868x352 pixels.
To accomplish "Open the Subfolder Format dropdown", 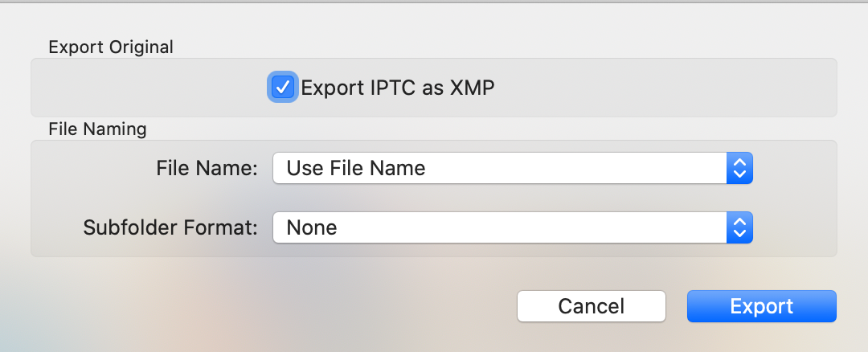I will click(513, 227).
